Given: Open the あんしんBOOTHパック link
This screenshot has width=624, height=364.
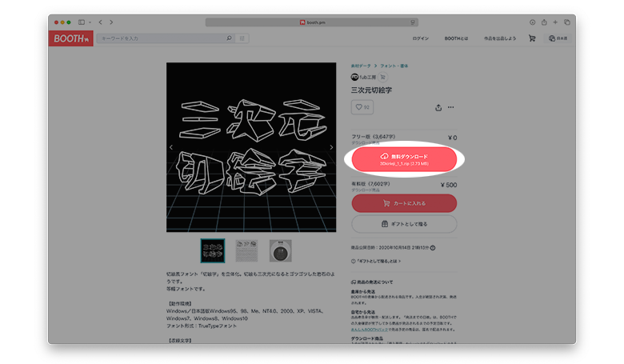Looking at the screenshot, I should (369, 330).
